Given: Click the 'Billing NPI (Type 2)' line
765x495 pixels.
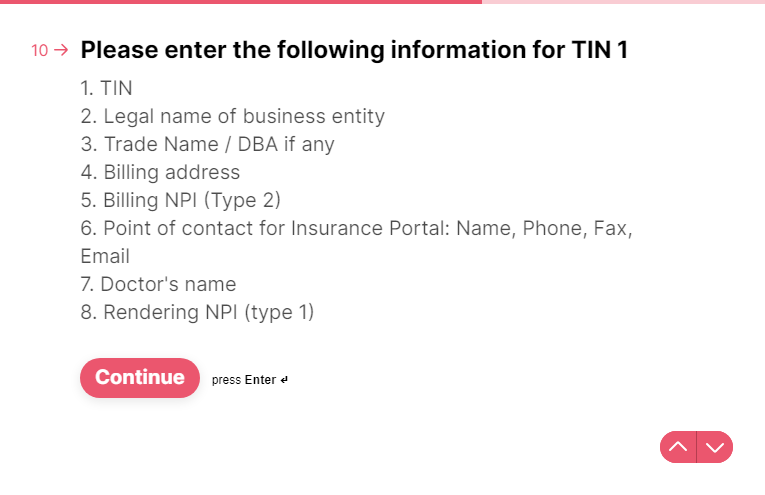Looking at the screenshot, I should (x=180, y=200).
